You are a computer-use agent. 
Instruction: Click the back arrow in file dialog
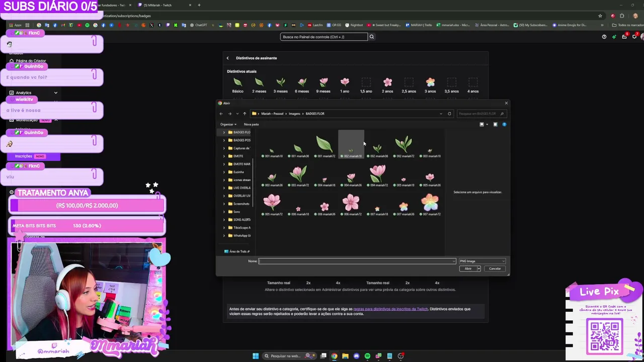221,114
